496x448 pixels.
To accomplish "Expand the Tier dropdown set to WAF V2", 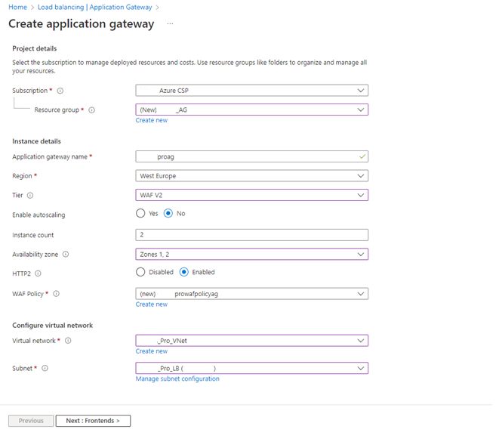I will pos(251,196).
